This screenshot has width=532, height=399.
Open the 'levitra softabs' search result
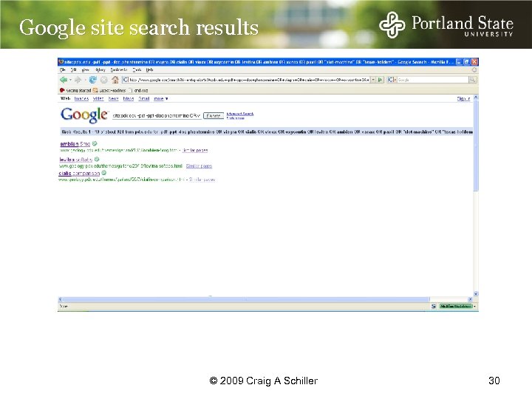point(76,160)
